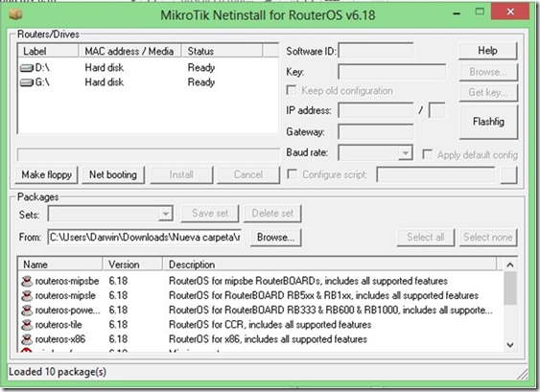Screen dimensions: 540x392
Task: Click the netmask field after the slash
Action: (x=436, y=110)
